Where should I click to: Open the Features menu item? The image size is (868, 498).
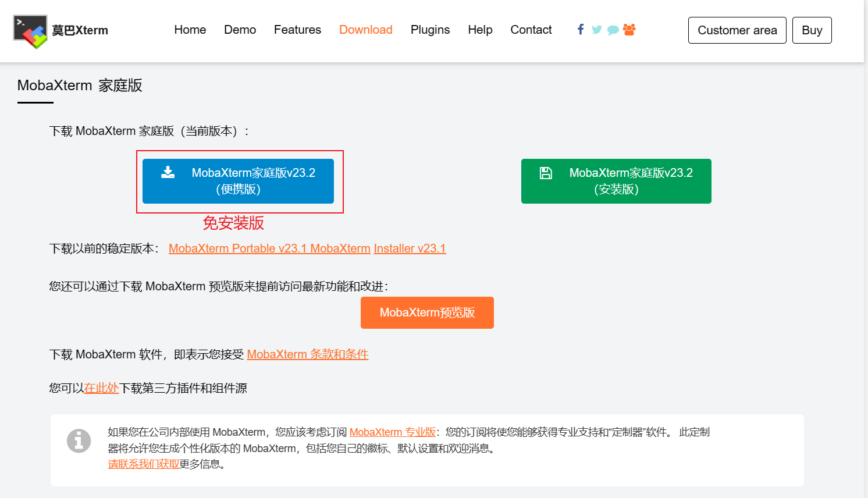point(297,30)
